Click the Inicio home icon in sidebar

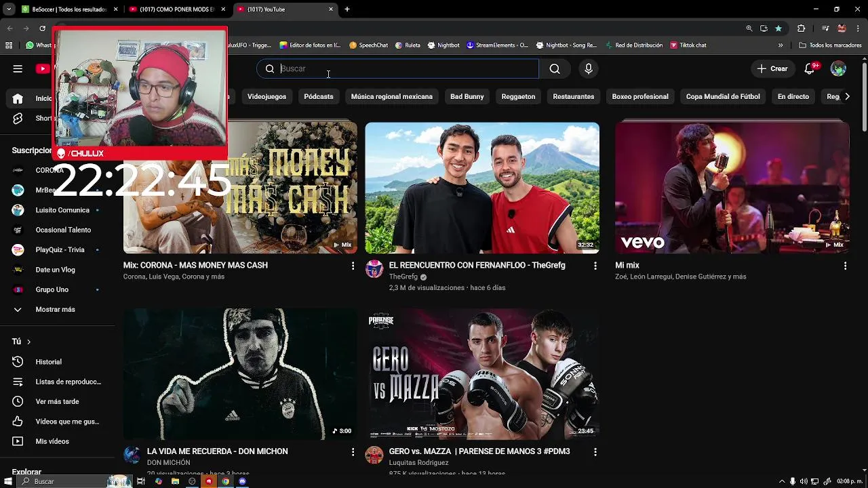18,98
